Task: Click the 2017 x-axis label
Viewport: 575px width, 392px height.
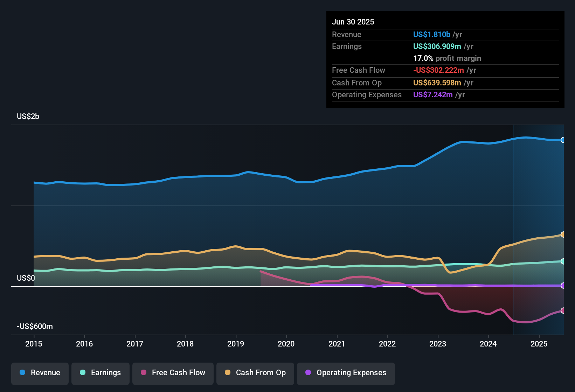Action: pyautogui.click(x=135, y=344)
